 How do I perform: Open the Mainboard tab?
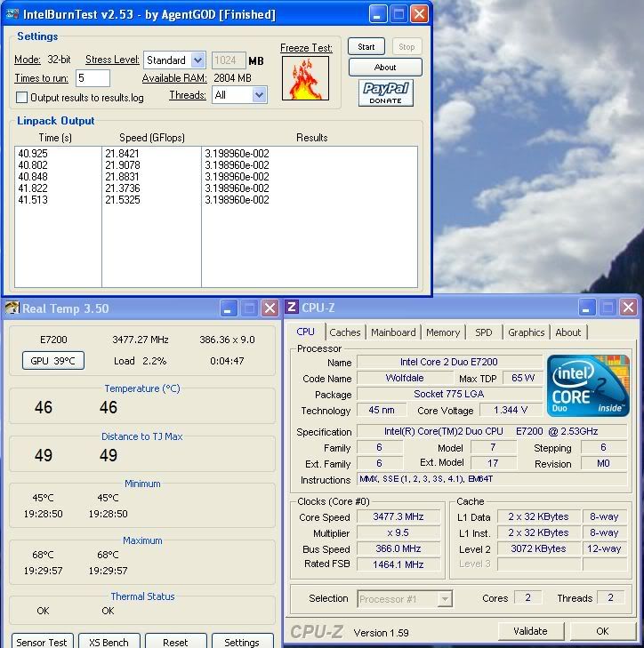(x=393, y=332)
